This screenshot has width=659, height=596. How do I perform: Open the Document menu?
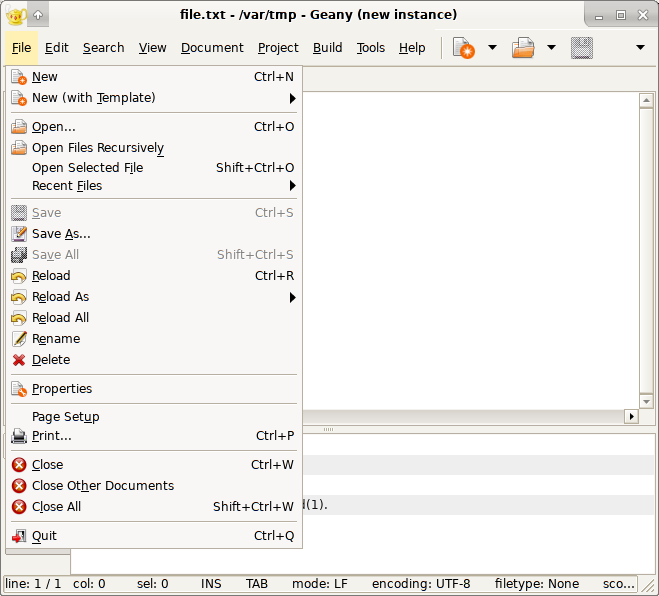[212, 48]
